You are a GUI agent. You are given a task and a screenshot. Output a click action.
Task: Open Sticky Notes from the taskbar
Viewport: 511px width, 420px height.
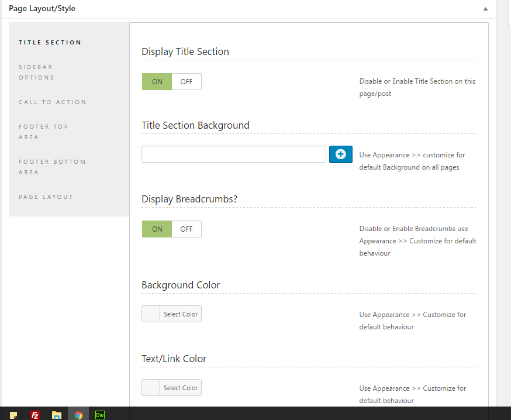pyautogui.click(x=13, y=415)
